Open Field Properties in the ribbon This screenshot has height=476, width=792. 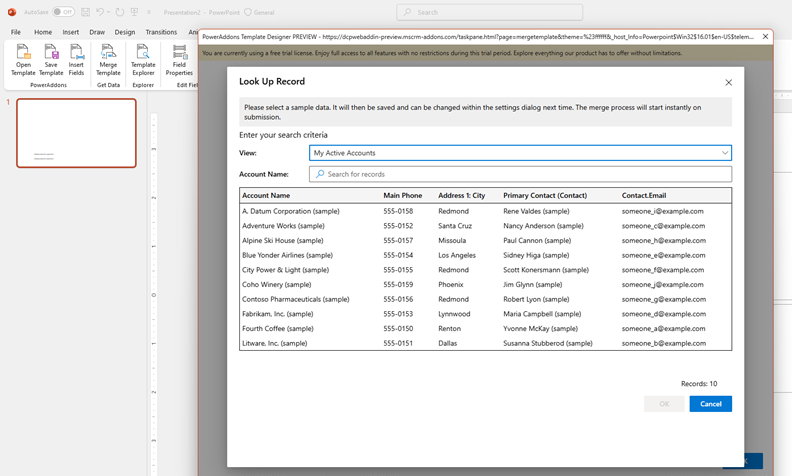(x=179, y=60)
